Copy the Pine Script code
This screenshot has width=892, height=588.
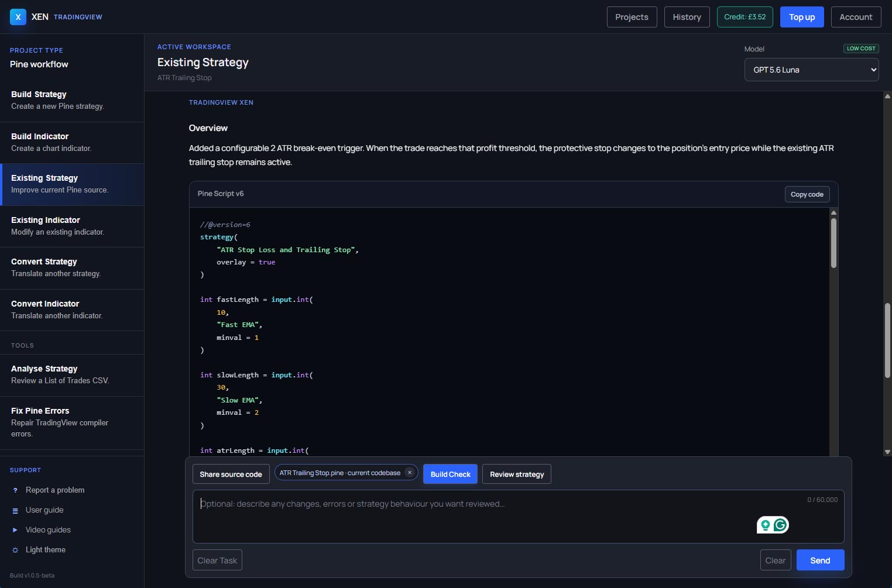(x=807, y=194)
